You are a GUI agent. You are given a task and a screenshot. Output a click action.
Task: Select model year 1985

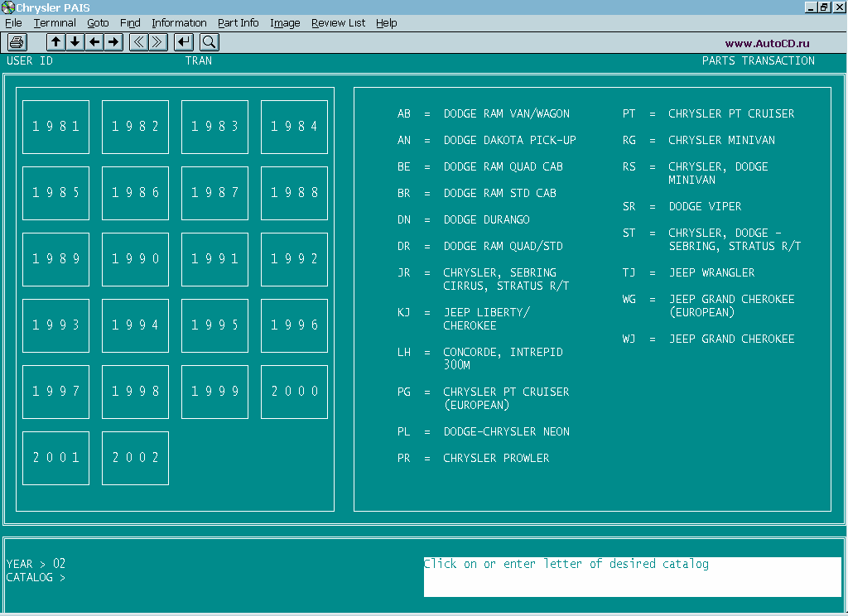pyautogui.click(x=55, y=193)
